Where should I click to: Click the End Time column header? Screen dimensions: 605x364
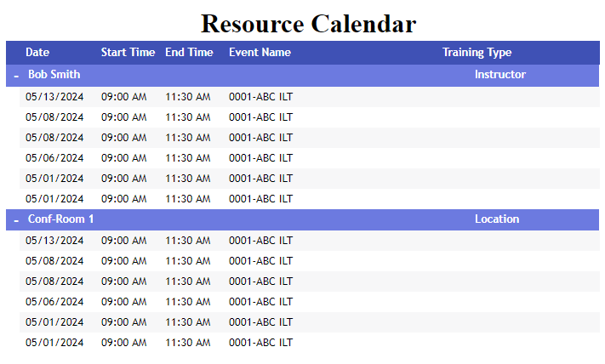coord(189,53)
